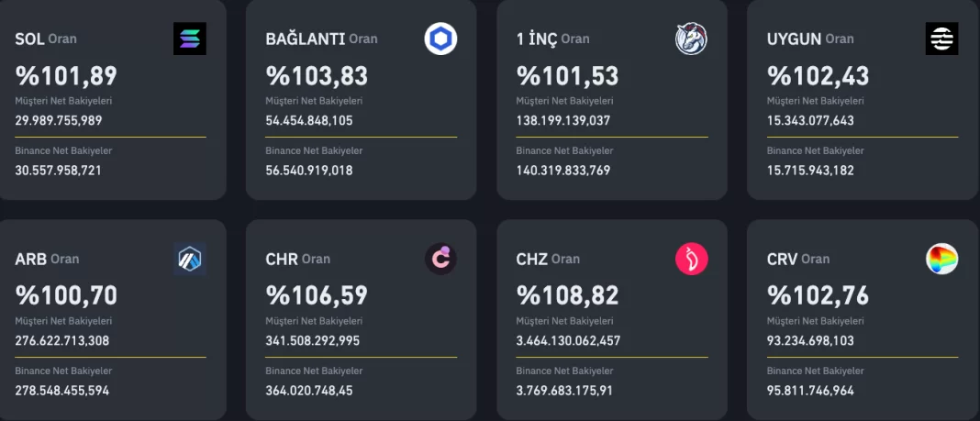Click the UYGUN Oran heading

810,39
